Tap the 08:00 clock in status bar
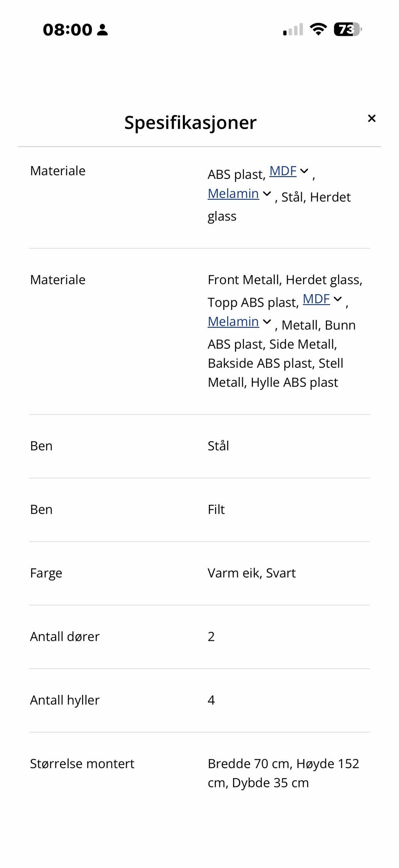 coord(67,30)
